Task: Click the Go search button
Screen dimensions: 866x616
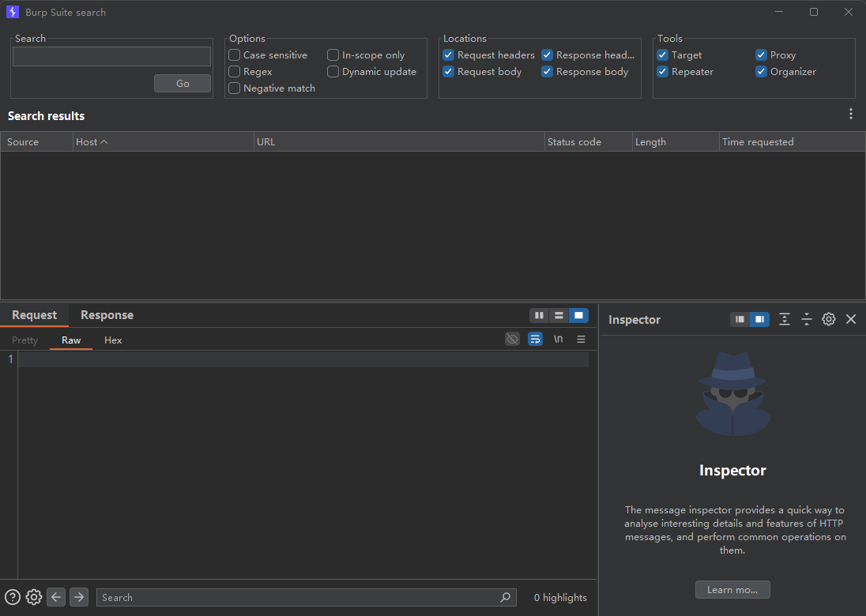Action: pyautogui.click(x=183, y=84)
